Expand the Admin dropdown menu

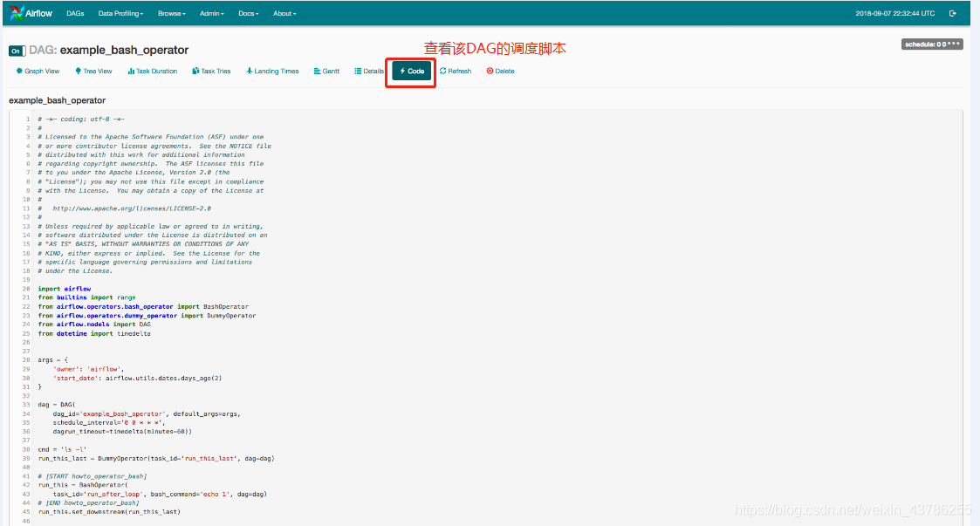coord(212,13)
